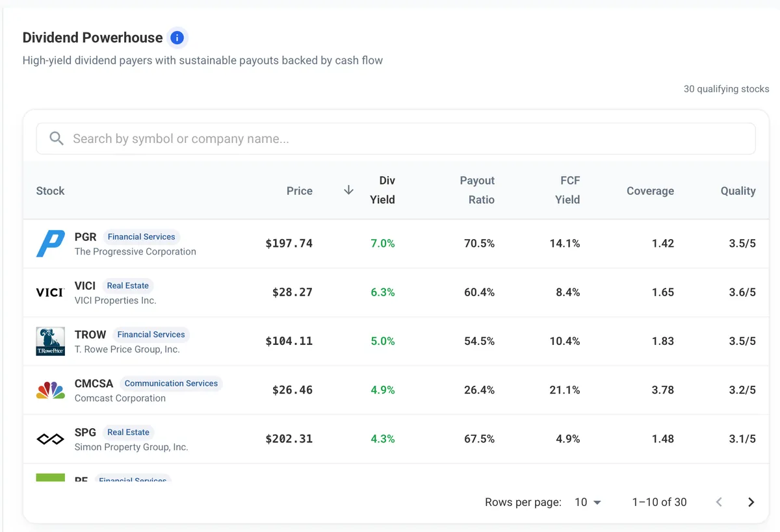780x532 pixels.
Task: Click the sort arrow next to Div Yield
Action: 348,190
